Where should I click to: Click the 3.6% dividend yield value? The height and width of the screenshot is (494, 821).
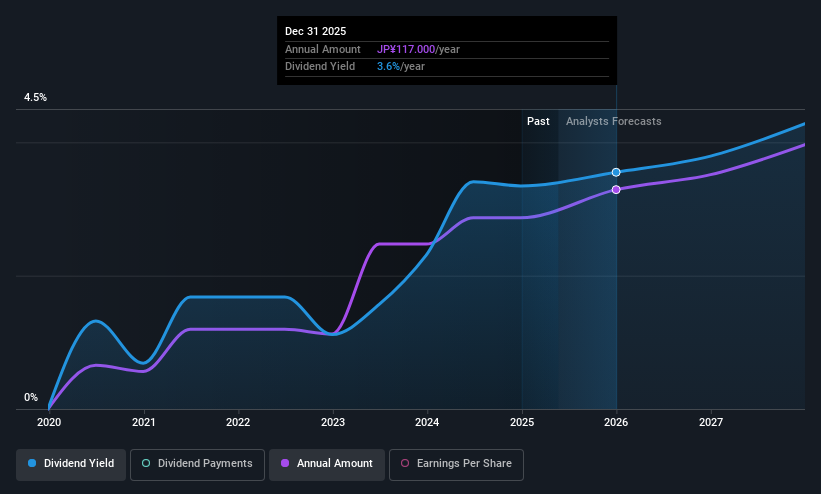[x=389, y=67]
